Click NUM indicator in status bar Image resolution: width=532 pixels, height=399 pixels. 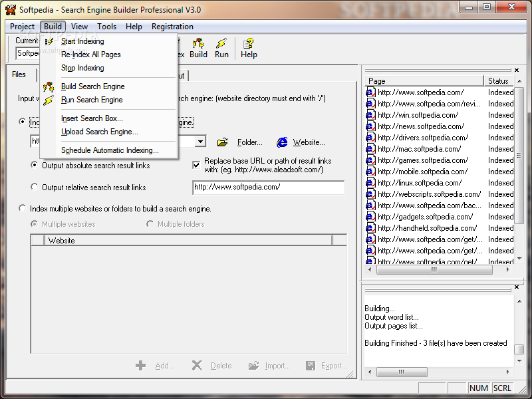(x=479, y=388)
